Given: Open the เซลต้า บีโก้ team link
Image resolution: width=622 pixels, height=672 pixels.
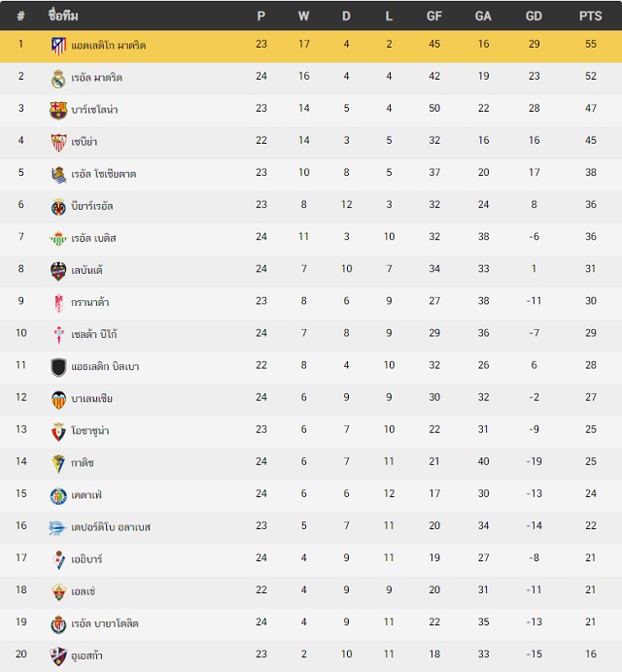Looking at the screenshot, I should click(94, 334).
